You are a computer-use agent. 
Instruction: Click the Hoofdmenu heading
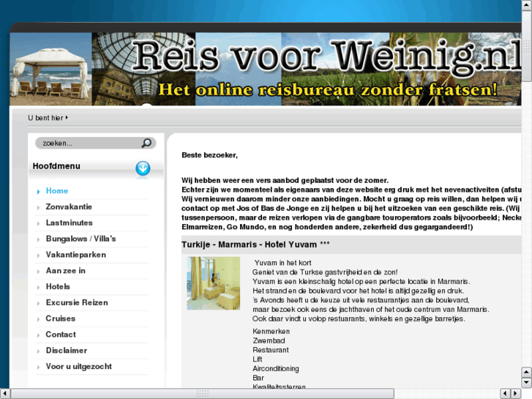56,166
